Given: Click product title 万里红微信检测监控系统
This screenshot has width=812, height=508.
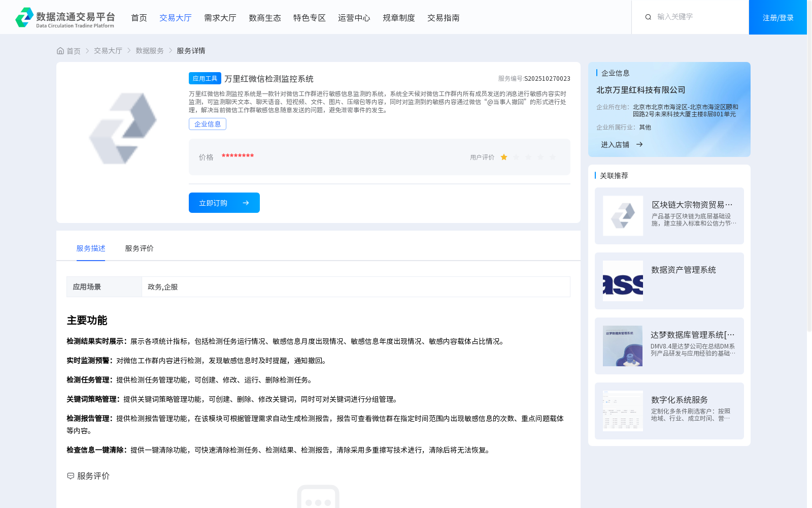Looking at the screenshot, I should [269, 79].
